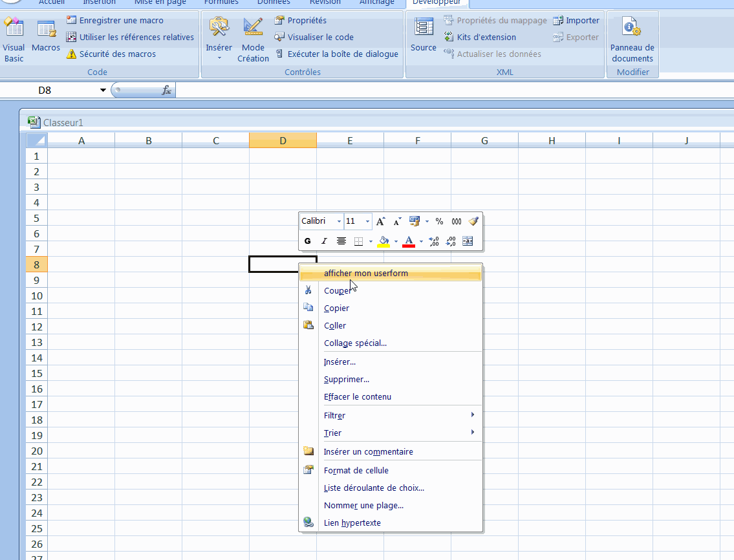
Task: Apply the red font color
Action: [409, 241]
